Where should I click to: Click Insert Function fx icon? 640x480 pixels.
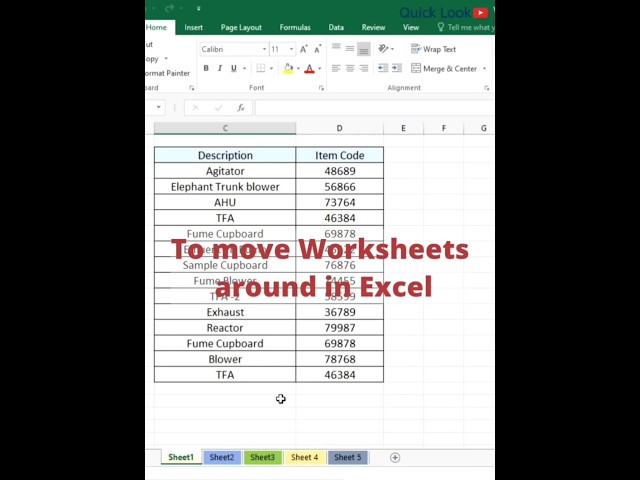point(241,108)
